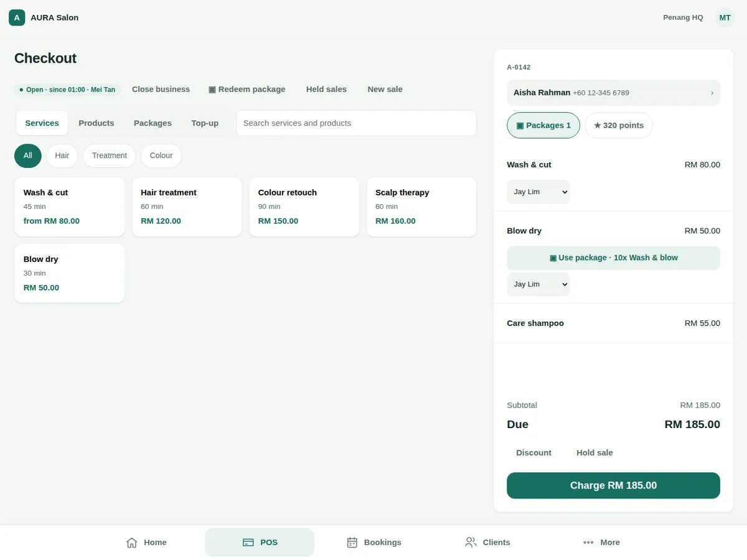The width and height of the screenshot is (747, 560).
Task: Click the Close business button
Action: pyautogui.click(x=161, y=89)
